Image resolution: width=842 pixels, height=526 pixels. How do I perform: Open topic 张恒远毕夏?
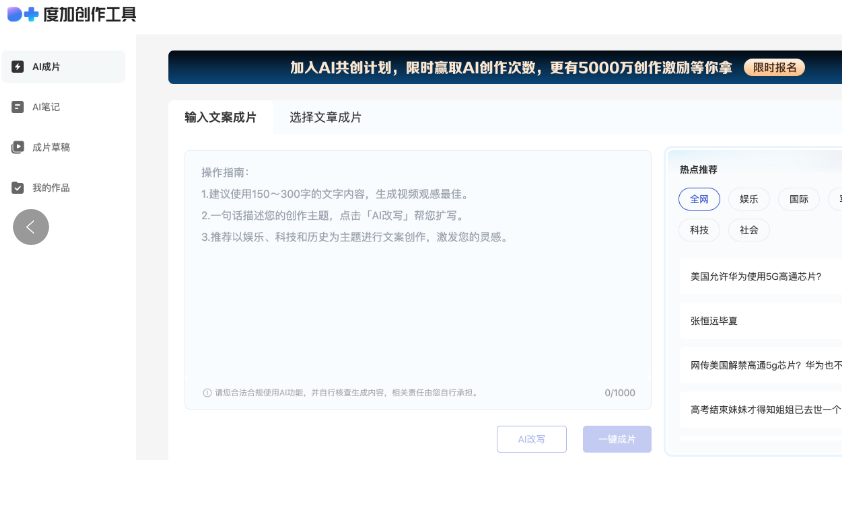761,321
